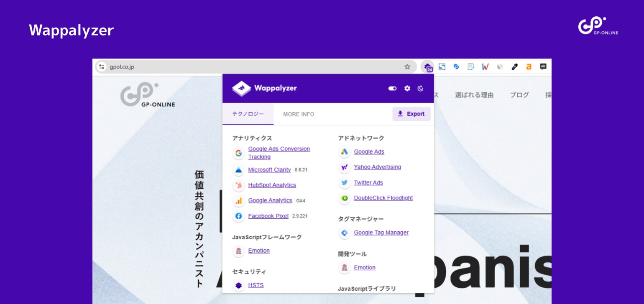Image resolution: width=644 pixels, height=304 pixels.
Task: Open 選ばれる理由 in the site navigation
Action: pos(474,95)
